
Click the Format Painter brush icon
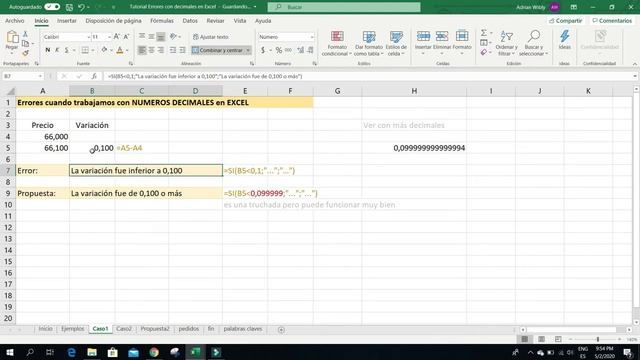coord(25,53)
